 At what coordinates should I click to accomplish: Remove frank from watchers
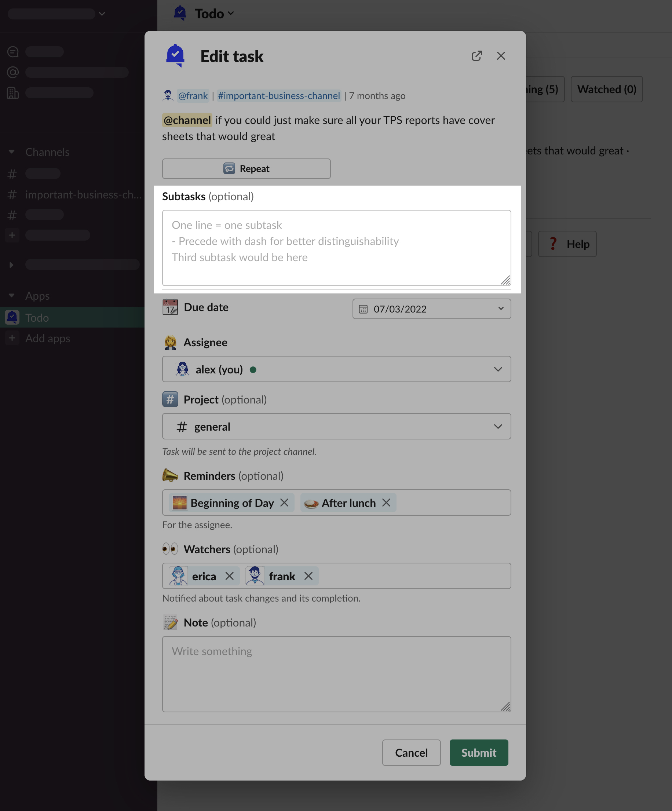[308, 576]
